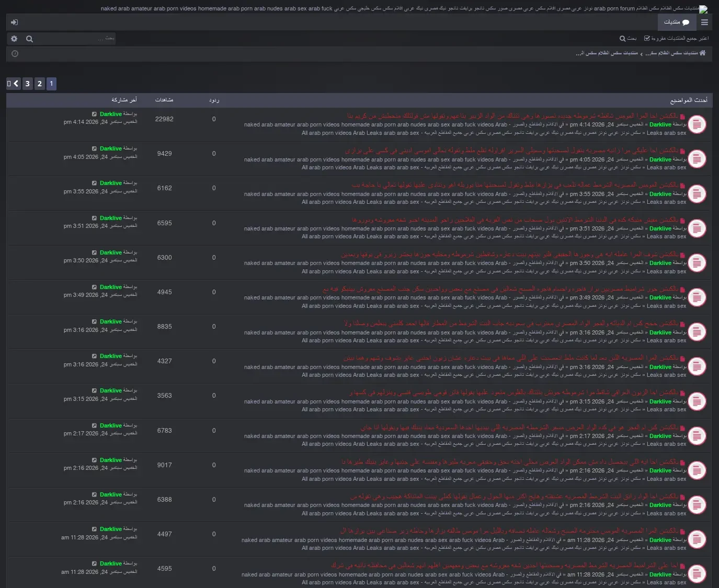Image resolution: width=719 pixels, height=588 pixels.
Task: Click the next page arrow in pagination
Action: pyautogui.click(x=16, y=84)
